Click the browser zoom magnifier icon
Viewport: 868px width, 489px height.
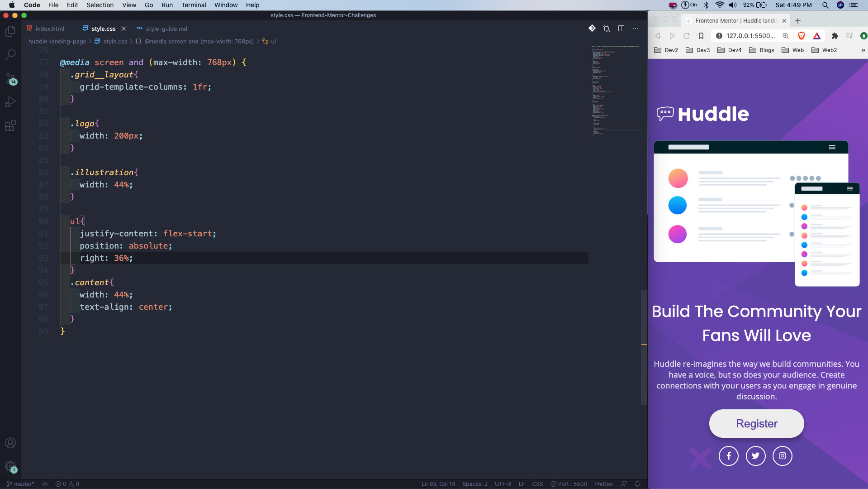pyautogui.click(x=786, y=36)
